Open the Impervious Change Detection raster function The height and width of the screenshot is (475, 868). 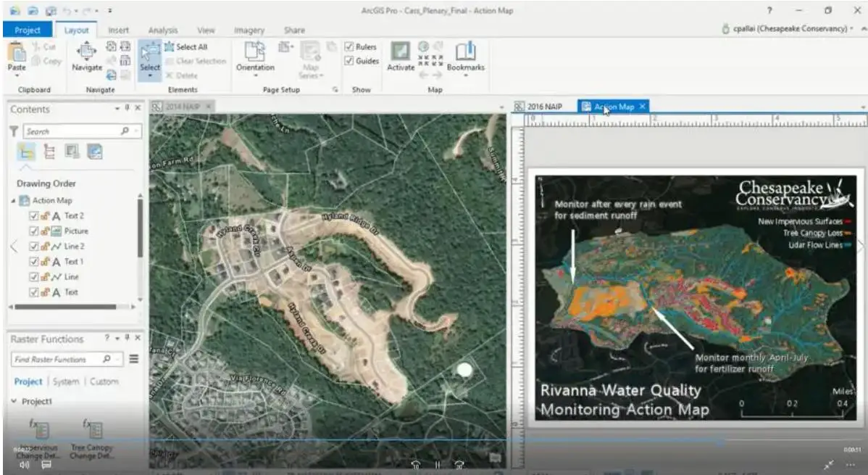click(x=42, y=429)
